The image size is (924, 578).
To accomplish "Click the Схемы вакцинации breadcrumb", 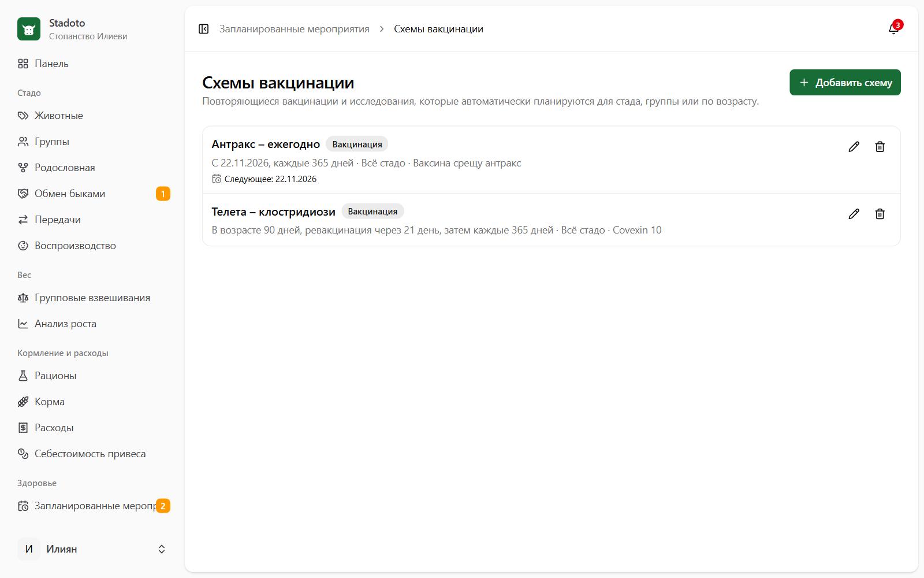I will point(438,29).
